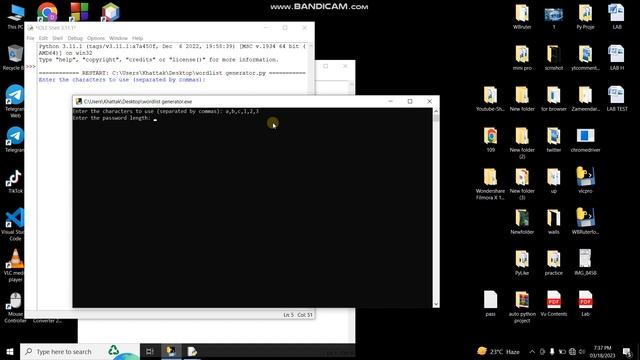Select the 'tor browser' folder icon
Image resolution: width=640 pixels, height=360 pixels.
click(x=553, y=98)
